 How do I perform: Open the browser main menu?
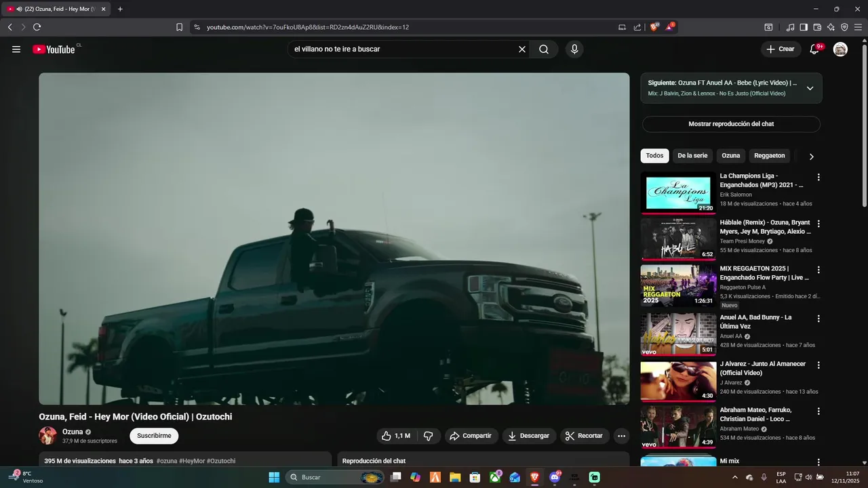click(x=859, y=27)
